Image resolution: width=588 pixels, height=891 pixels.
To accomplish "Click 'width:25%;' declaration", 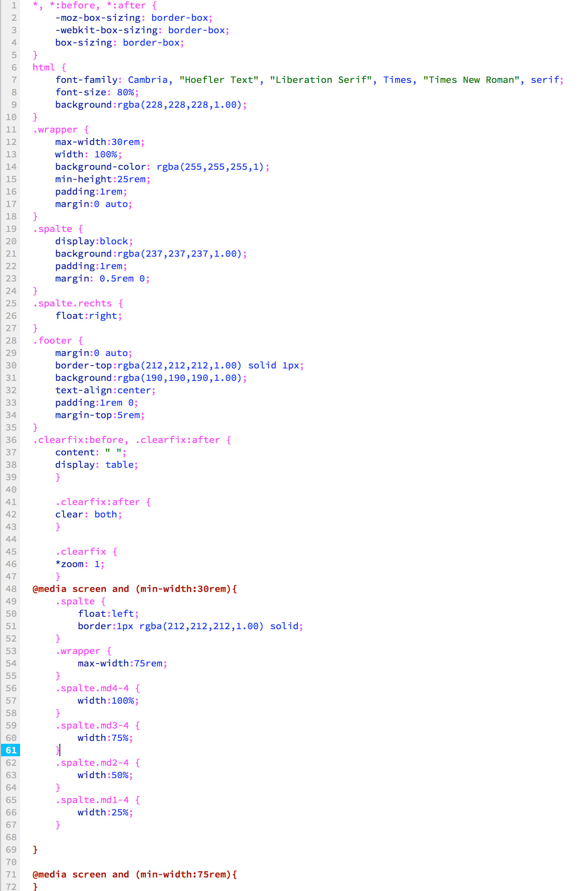I will pos(105,812).
